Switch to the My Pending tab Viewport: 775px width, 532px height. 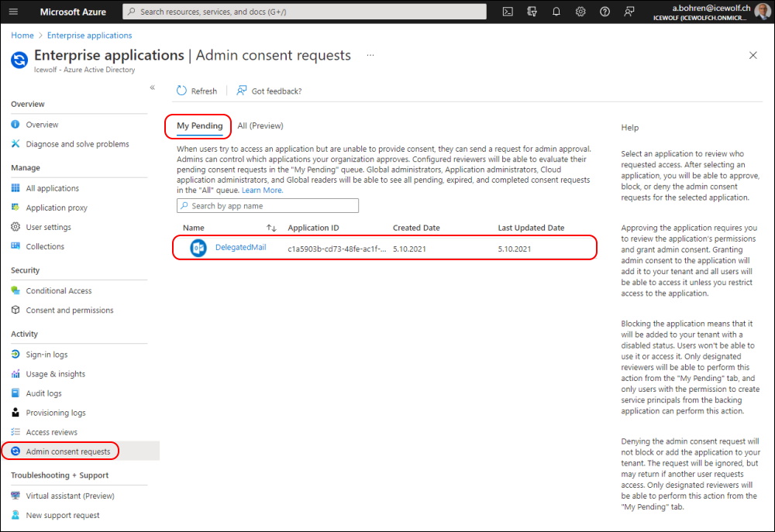pos(200,126)
